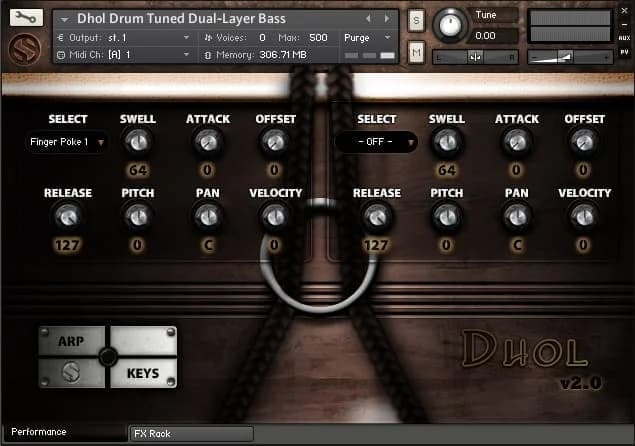Solo the instrument with the S button
This screenshot has width=635, height=446.
416,20
